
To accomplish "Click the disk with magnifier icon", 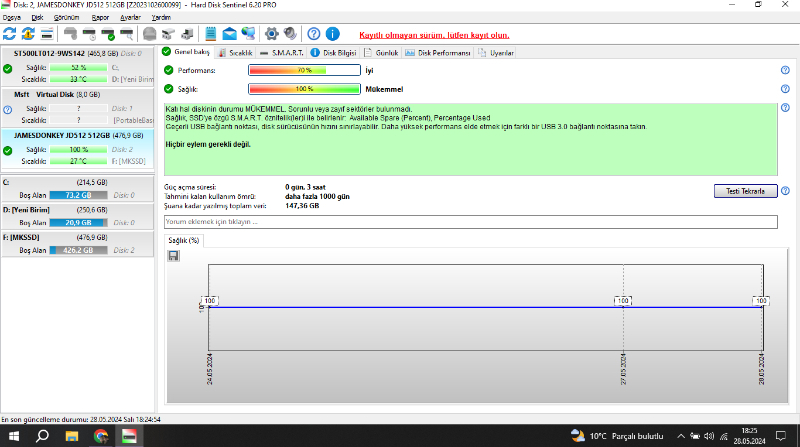I will click(127, 34).
